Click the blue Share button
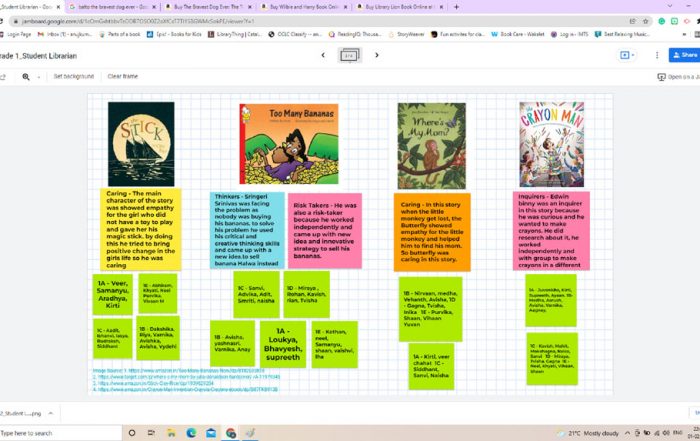The height and width of the screenshot is (441, 700). (684, 55)
